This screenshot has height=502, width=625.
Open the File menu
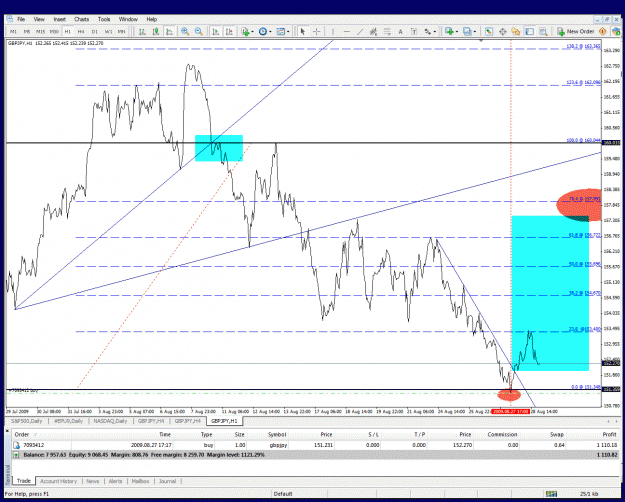[21, 19]
